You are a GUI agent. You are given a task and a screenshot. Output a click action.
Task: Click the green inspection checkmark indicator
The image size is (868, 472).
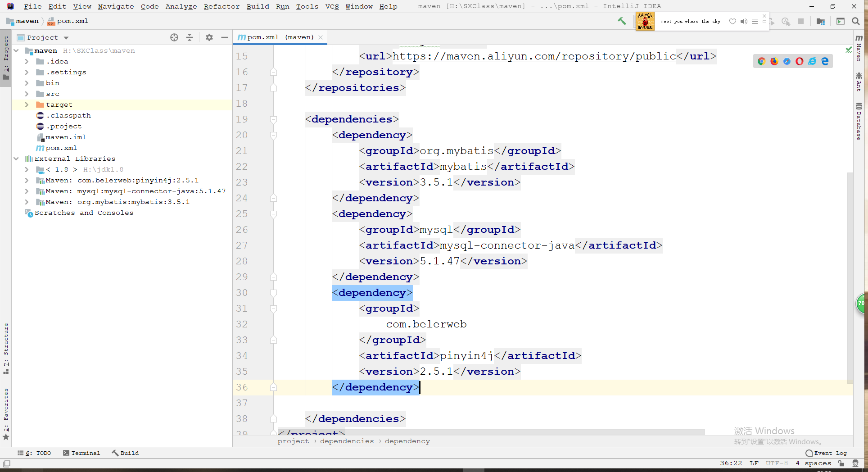tap(849, 50)
